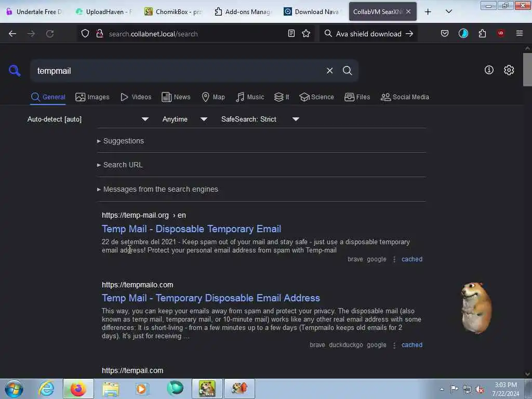532x399 pixels.
Task: Click the SearXNG logo magnifier icon
Action: tap(15, 71)
